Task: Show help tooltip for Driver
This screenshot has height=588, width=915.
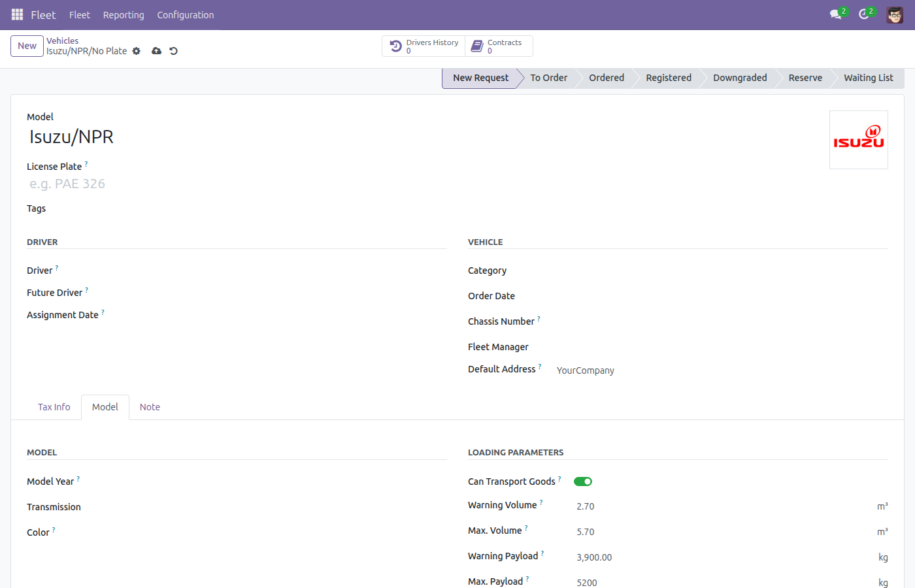Action: (57, 267)
